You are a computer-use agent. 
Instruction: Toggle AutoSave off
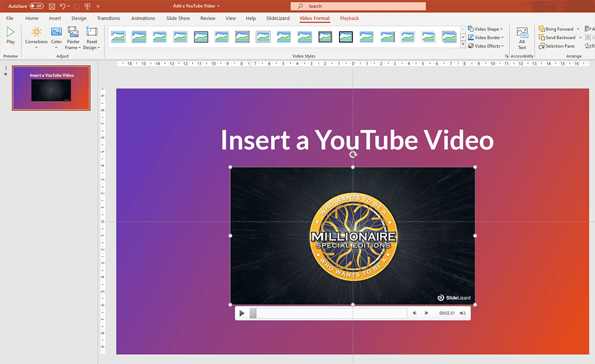point(25,5)
